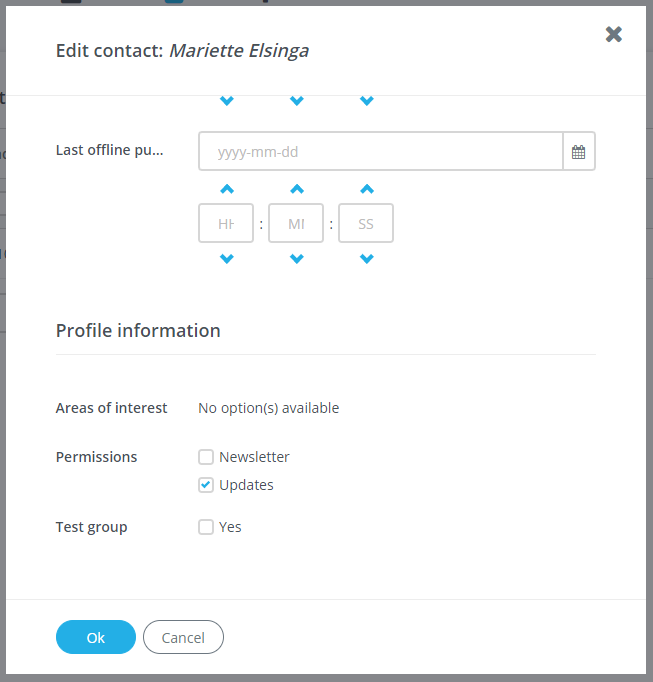
Task: Click the down arrow below the HH field
Action: tap(227, 259)
